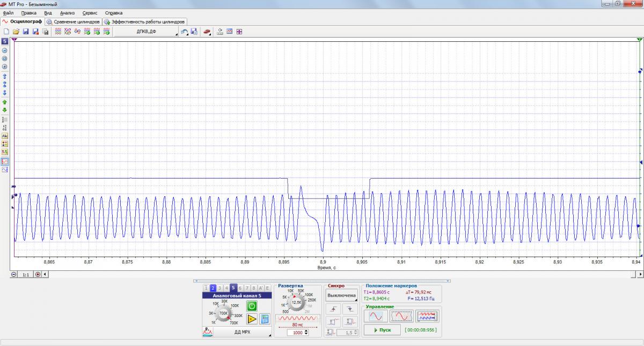Select channel 3 button
The image size is (644, 346).
(219, 288)
